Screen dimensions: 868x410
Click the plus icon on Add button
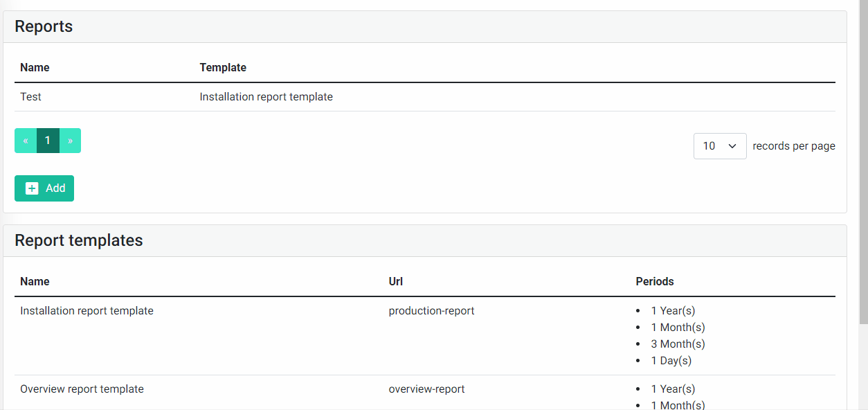click(x=32, y=188)
